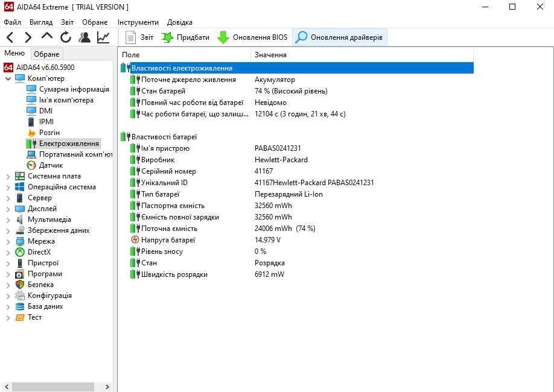Open the Довідка menu

[x=180, y=22]
